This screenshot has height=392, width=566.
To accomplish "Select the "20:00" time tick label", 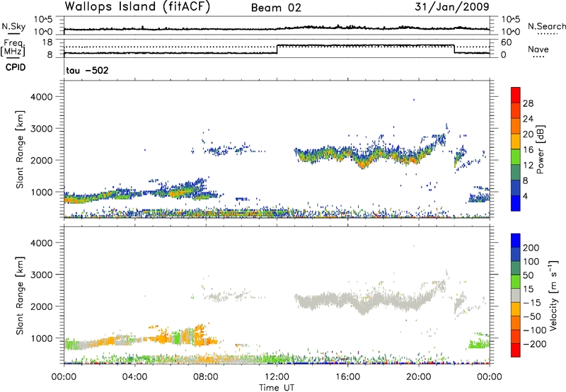I will [x=419, y=377].
